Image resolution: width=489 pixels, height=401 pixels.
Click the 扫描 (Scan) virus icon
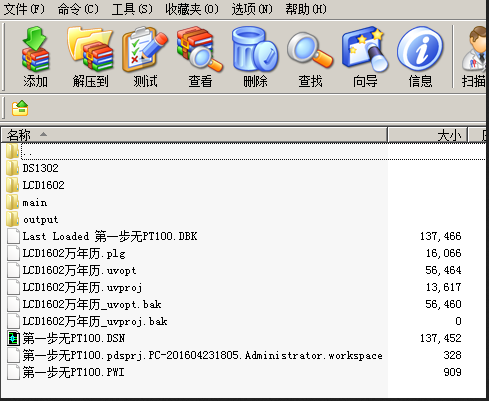[474, 57]
